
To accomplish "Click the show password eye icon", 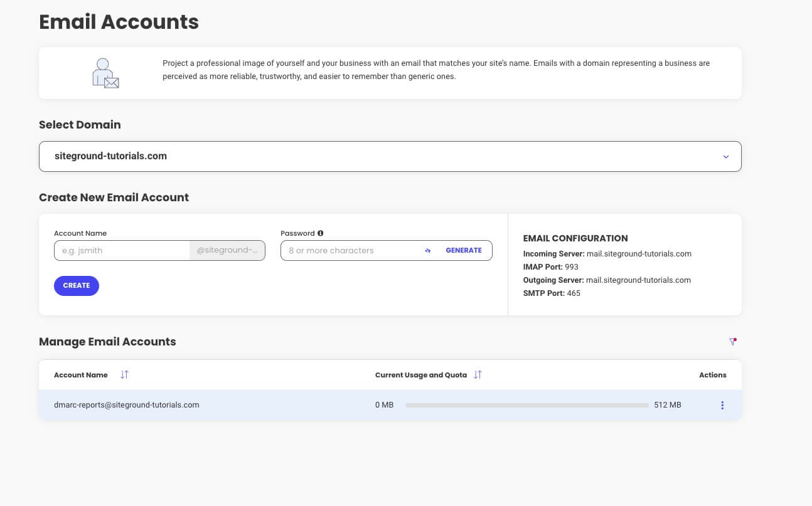I will (428, 250).
